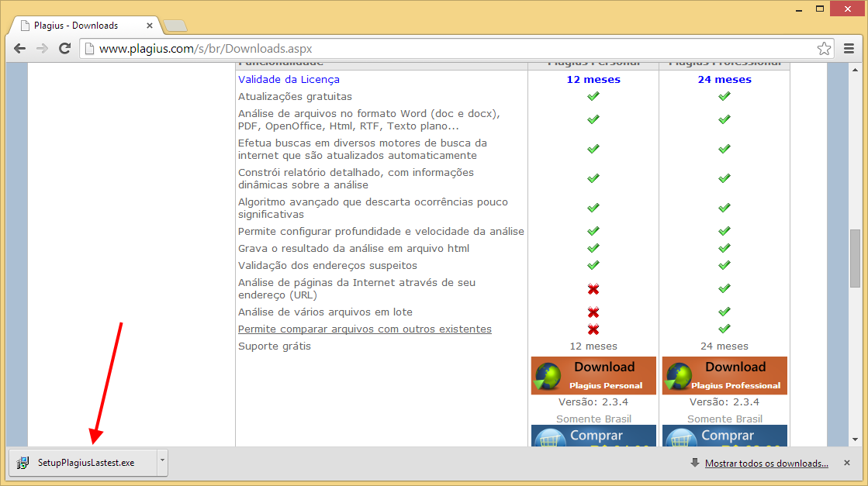
Task: Reload the page with the refresh icon
Action: pos(65,47)
